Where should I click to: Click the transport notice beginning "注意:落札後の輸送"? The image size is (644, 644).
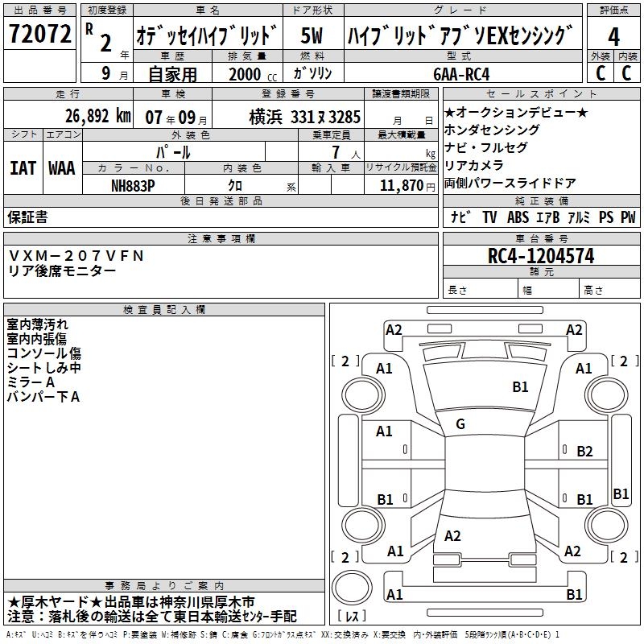click(x=151, y=617)
